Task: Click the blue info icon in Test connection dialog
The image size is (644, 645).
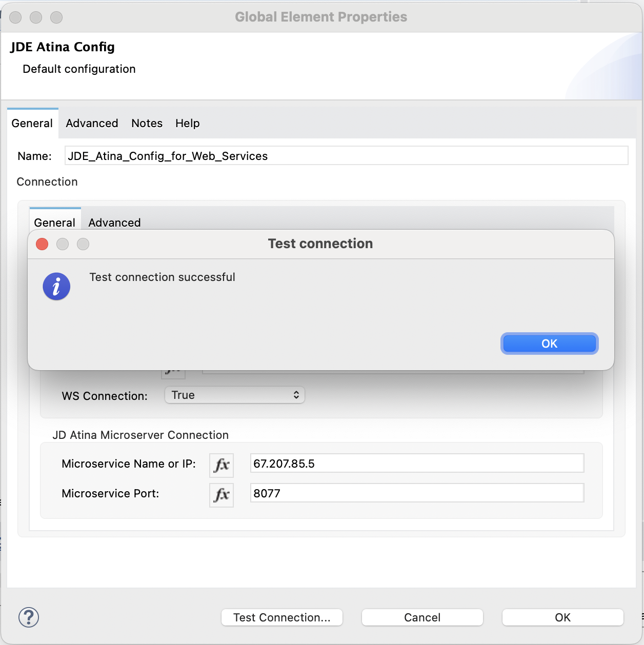Action: (x=56, y=286)
